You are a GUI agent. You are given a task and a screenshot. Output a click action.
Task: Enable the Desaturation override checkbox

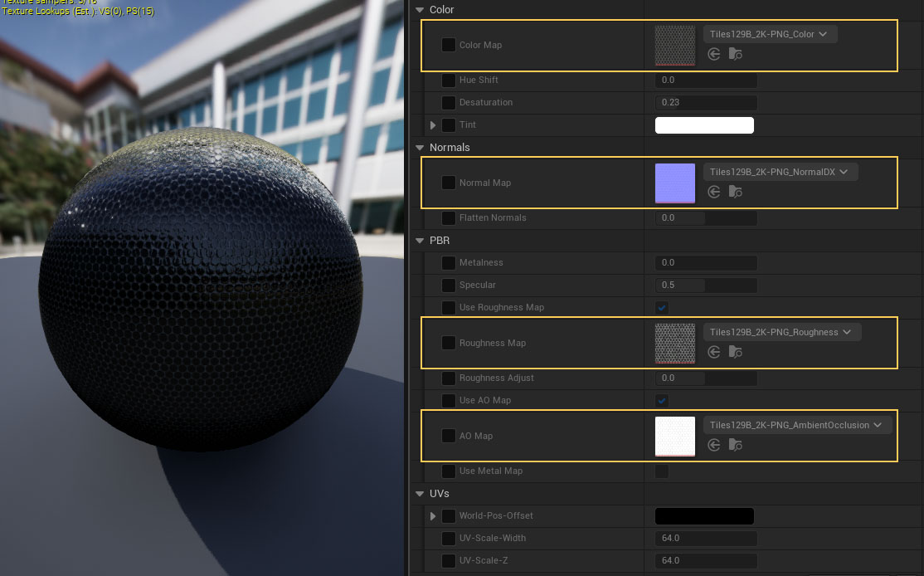[x=449, y=103]
